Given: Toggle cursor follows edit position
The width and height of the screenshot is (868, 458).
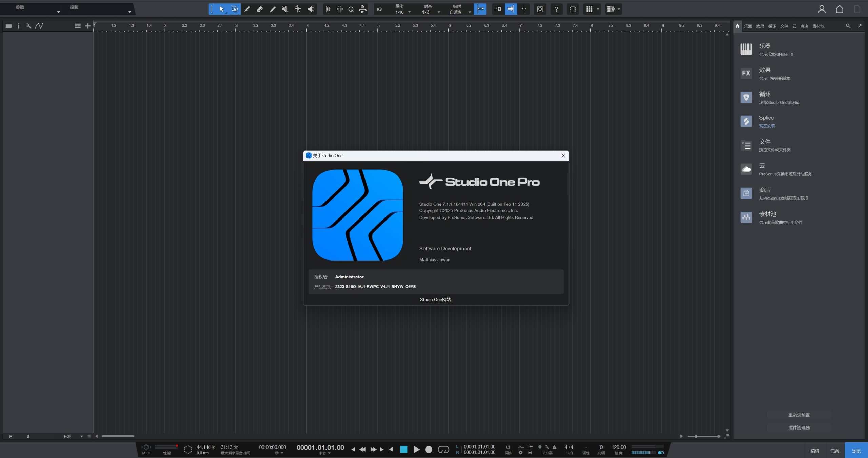Looking at the screenshot, I should (524, 9).
